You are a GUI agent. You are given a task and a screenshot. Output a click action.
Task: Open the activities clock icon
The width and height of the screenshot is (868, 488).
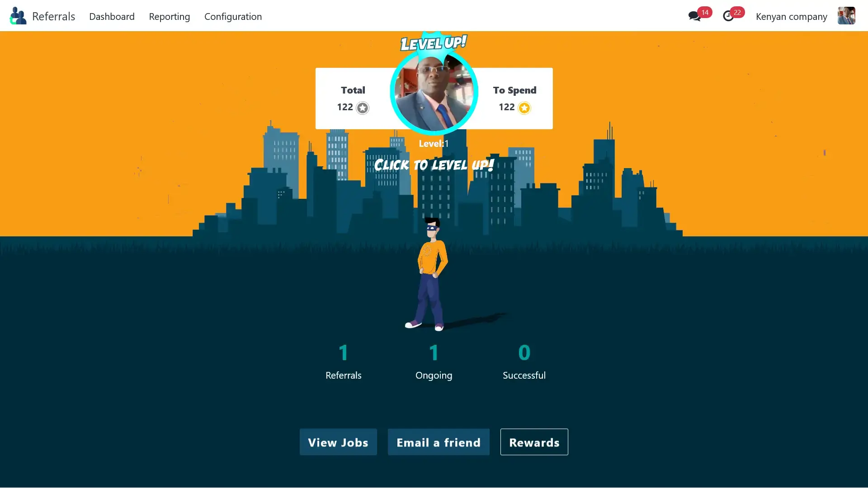[728, 17]
